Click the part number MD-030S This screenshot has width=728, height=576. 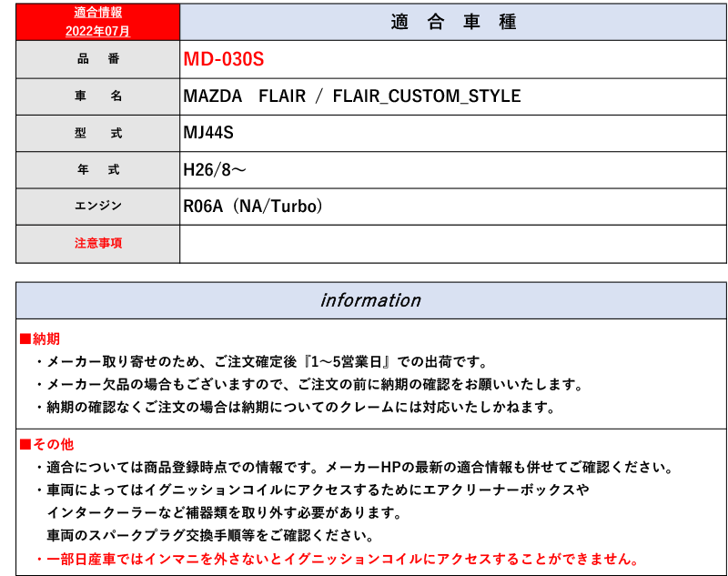(223, 59)
